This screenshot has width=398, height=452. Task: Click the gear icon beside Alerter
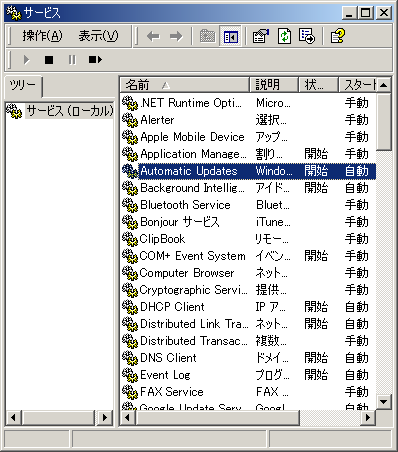[x=130, y=120]
